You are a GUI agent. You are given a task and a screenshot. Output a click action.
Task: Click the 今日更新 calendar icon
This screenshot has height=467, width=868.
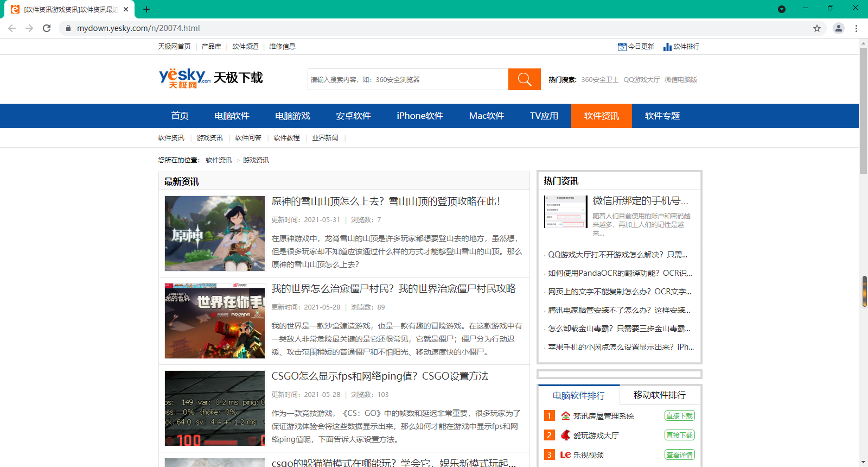point(622,47)
